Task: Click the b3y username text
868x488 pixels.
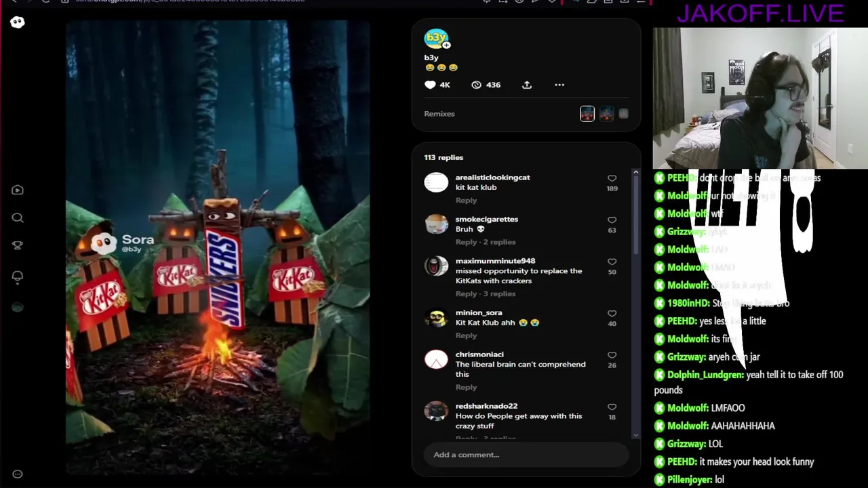Action: 431,58
